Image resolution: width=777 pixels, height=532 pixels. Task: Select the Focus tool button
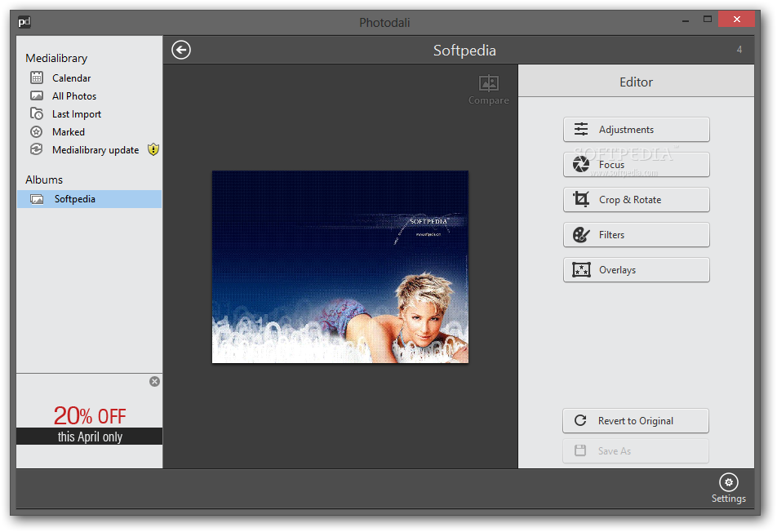[637, 165]
